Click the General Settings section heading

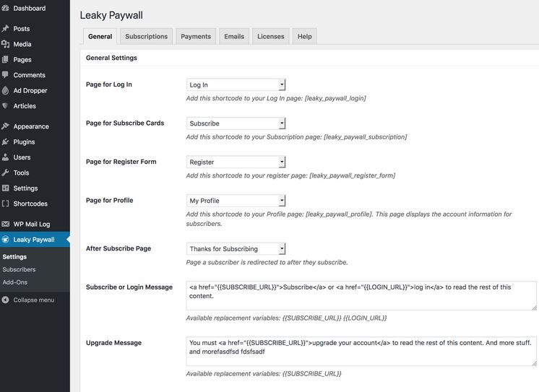click(x=111, y=58)
